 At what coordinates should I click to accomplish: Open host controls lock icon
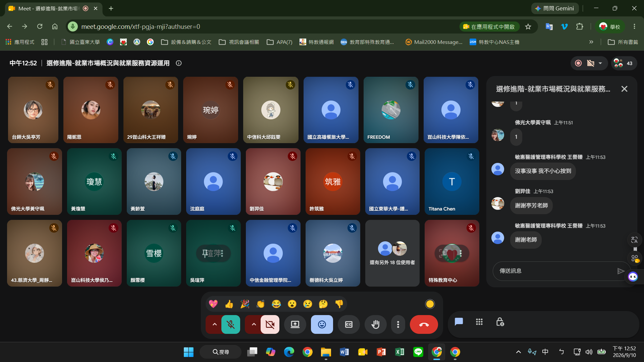pos(500,322)
